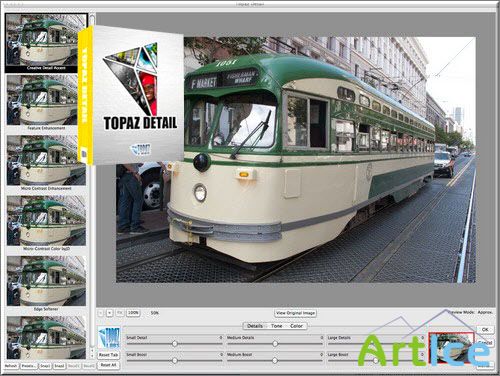Image resolution: width=500 pixels, height=376 pixels.
Task: Click the Refresh button under presets
Action: point(11,366)
